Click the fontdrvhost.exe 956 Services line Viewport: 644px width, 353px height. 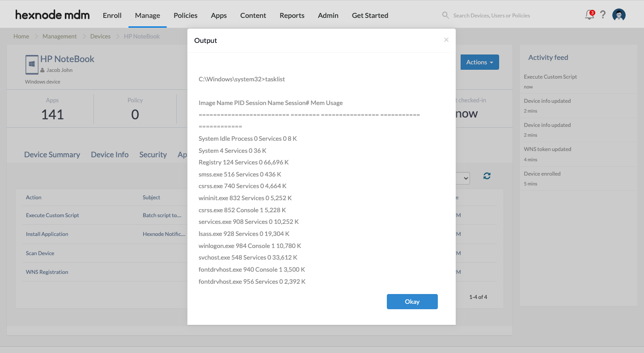click(x=252, y=282)
